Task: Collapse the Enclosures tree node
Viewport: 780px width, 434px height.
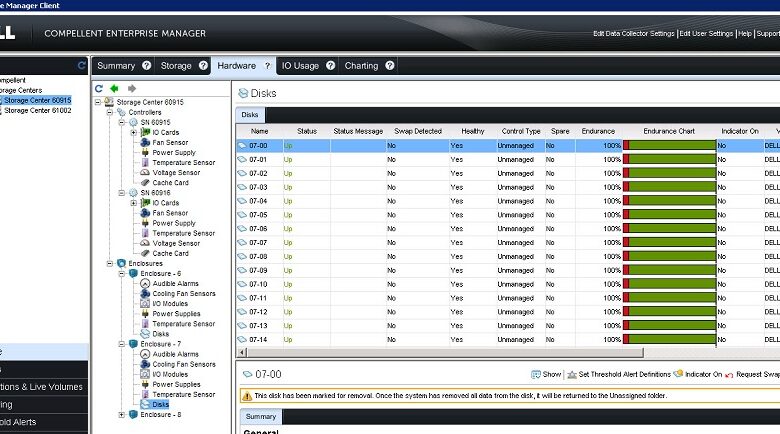Action: click(x=110, y=263)
